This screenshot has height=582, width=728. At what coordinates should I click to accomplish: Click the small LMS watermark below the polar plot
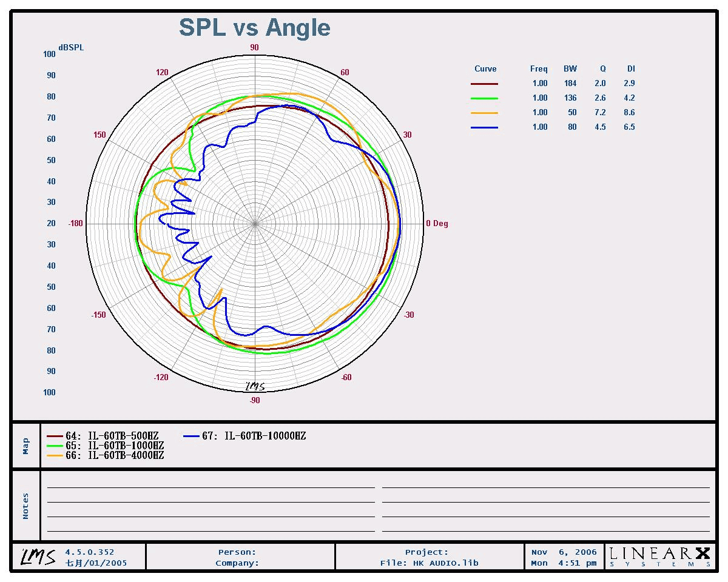tap(255, 386)
